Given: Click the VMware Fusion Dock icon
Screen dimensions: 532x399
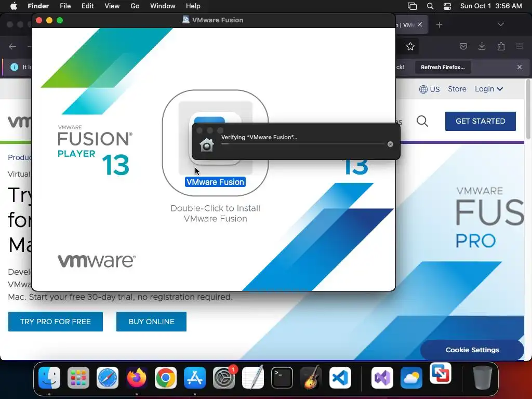Looking at the screenshot, I should pyautogui.click(x=441, y=374).
